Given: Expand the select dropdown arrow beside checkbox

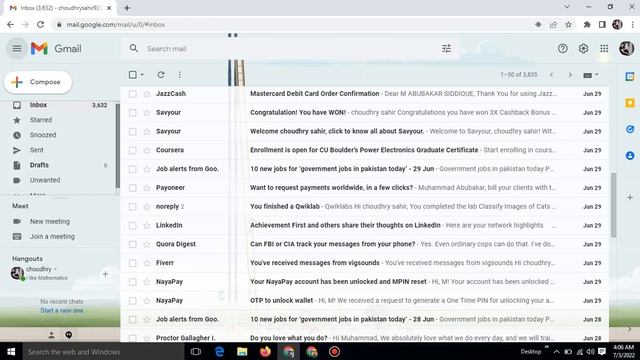Looking at the screenshot, I should coord(142,75).
